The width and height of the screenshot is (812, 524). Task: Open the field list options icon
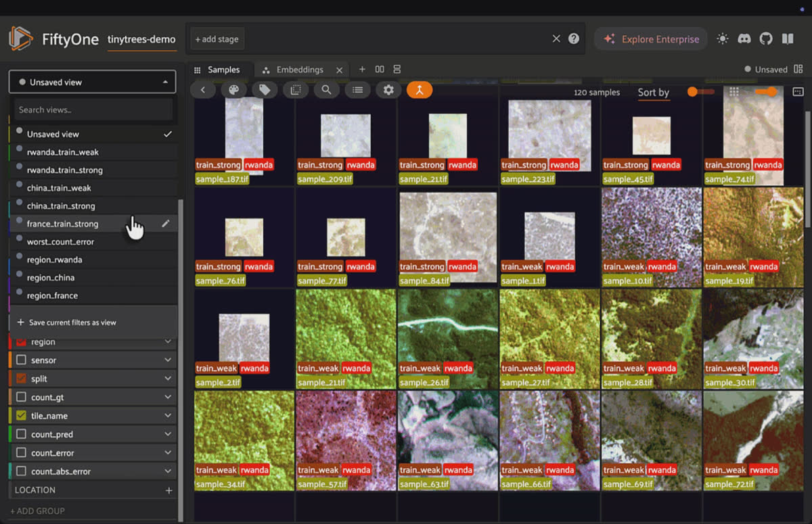358,89
